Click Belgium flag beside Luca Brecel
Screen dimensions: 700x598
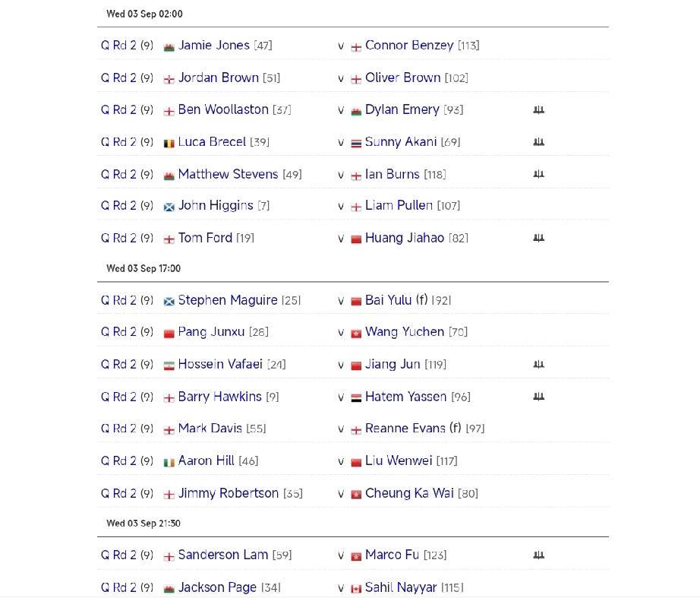point(169,144)
